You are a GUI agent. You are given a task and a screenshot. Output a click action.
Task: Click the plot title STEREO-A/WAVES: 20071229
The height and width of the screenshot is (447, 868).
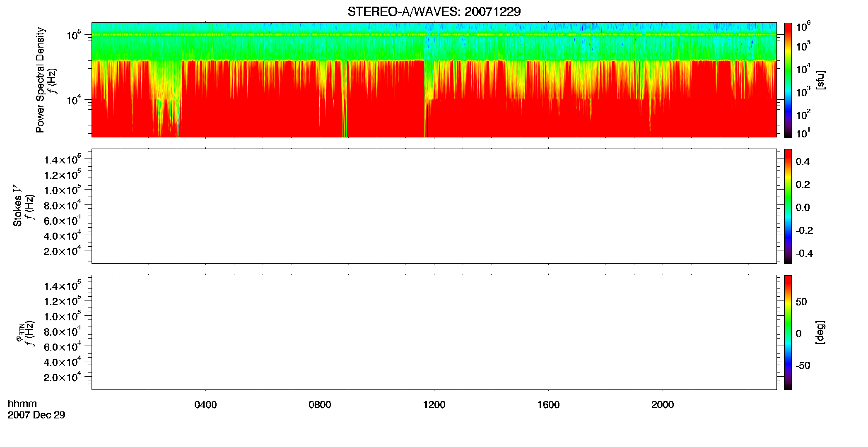434,12
